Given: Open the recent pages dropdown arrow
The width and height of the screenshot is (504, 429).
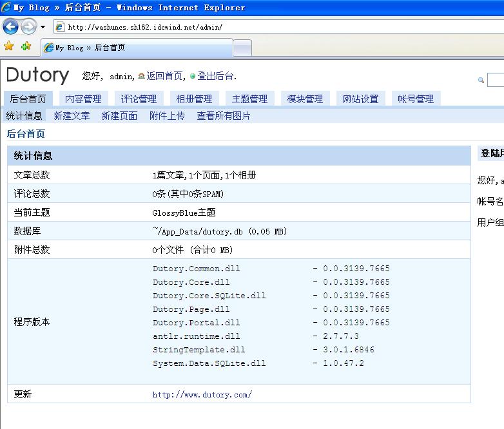Looking at the screenshot, I should (x=43, y=27).
